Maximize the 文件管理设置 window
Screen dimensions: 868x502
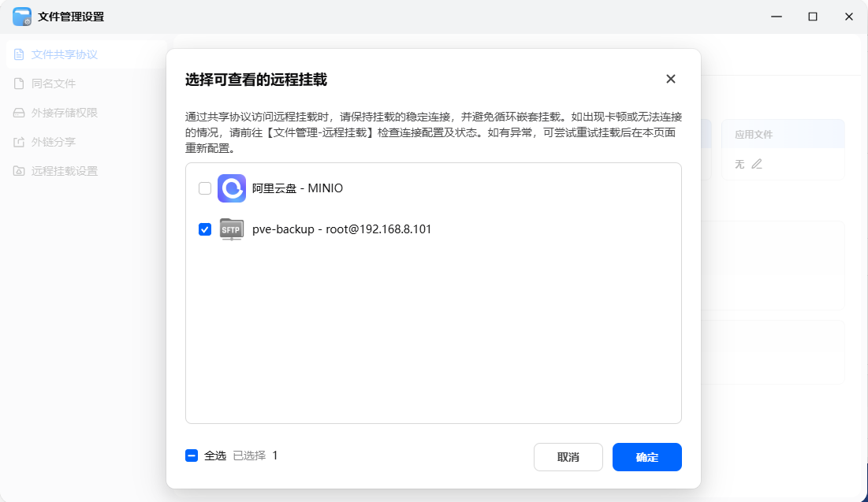coord(813,17)
